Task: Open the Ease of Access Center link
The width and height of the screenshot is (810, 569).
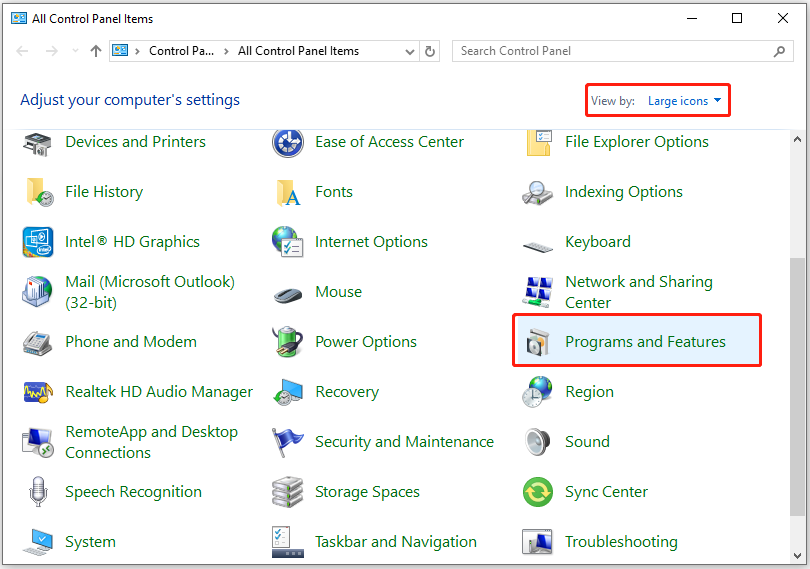Action: [390, 142]
